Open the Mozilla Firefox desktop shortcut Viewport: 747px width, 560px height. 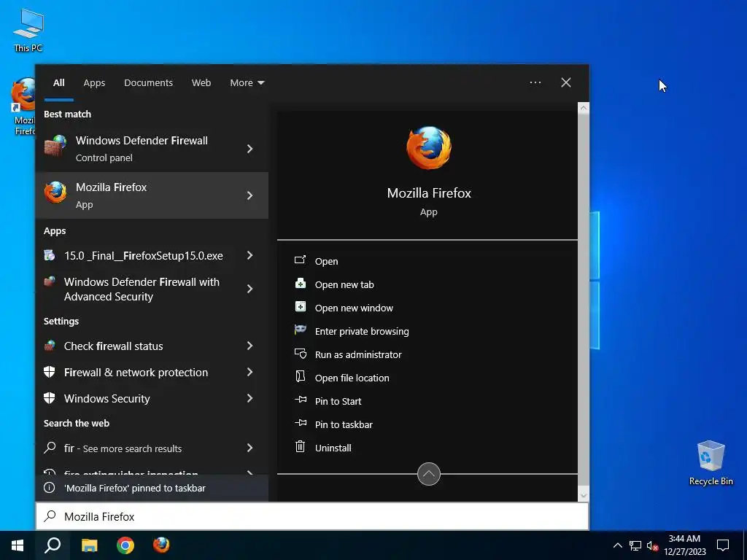23,106
